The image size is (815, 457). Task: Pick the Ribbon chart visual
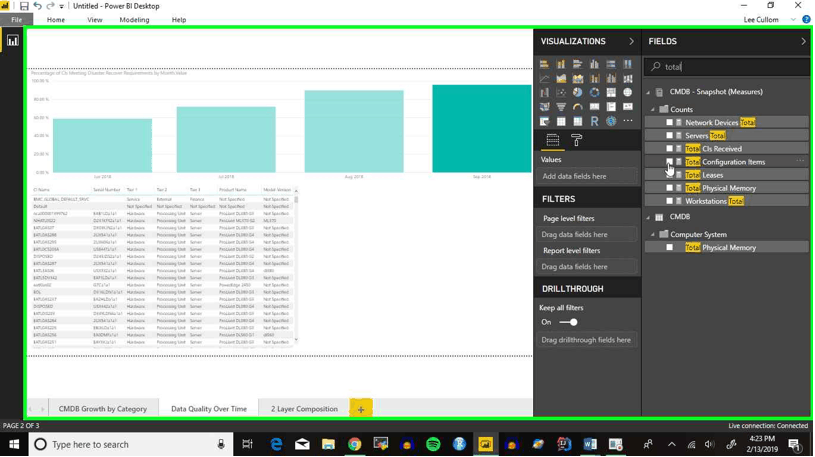click(628, 79)
